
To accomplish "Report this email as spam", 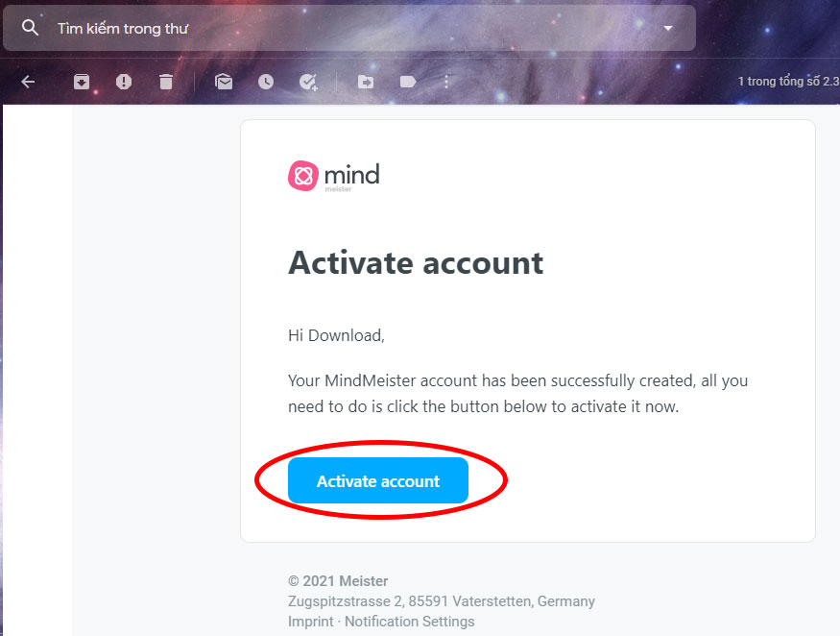I will pos(124,82).
